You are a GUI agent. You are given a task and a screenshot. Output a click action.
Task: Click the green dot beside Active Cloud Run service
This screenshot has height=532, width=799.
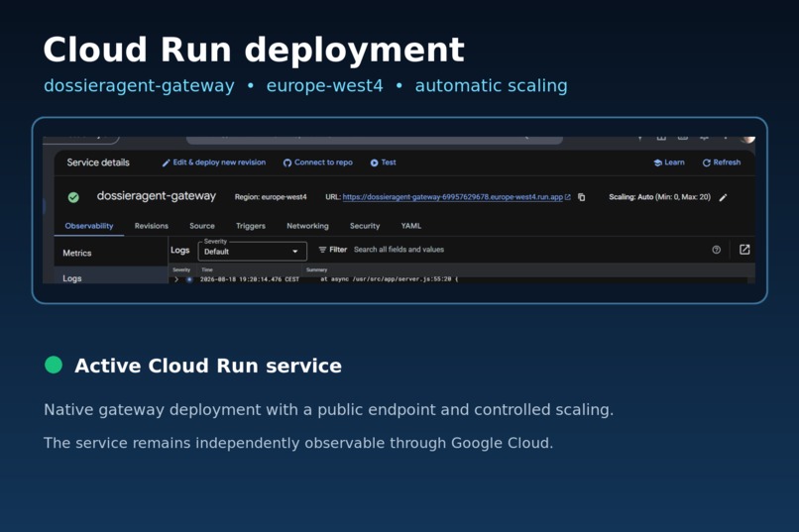pos(54,365)
